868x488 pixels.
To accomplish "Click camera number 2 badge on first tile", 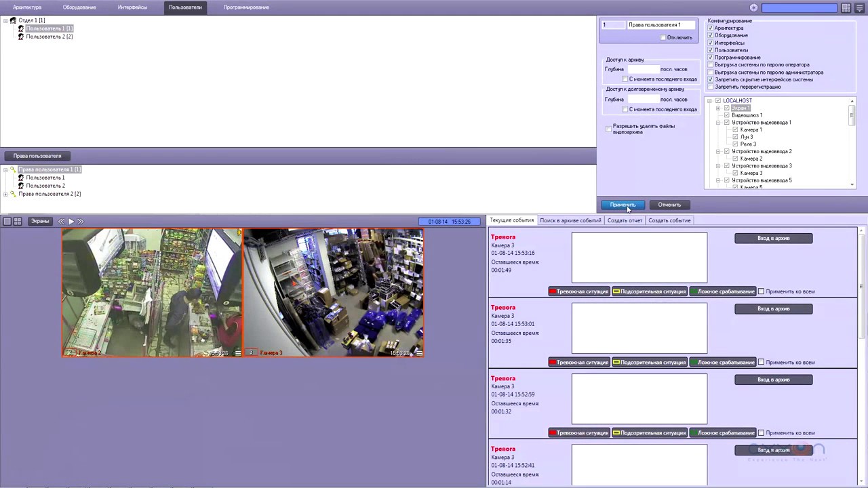I will (69, 352).
